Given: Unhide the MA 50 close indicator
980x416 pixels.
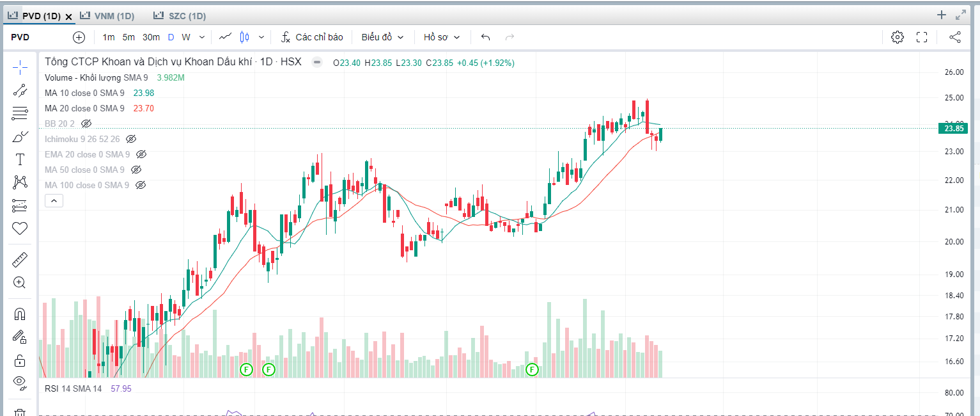Looking at the screenshot, I should point(136,170).
